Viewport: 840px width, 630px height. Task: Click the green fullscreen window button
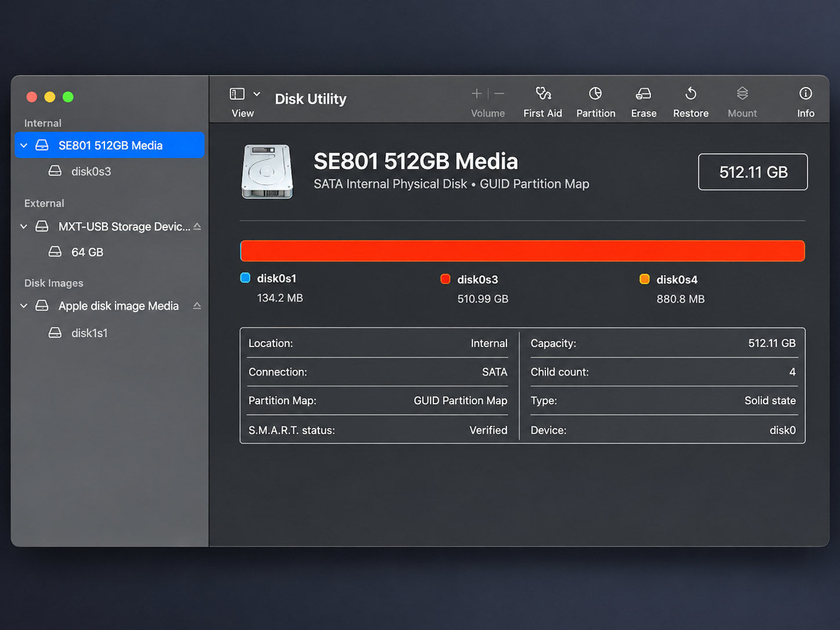tap(68, 97)
